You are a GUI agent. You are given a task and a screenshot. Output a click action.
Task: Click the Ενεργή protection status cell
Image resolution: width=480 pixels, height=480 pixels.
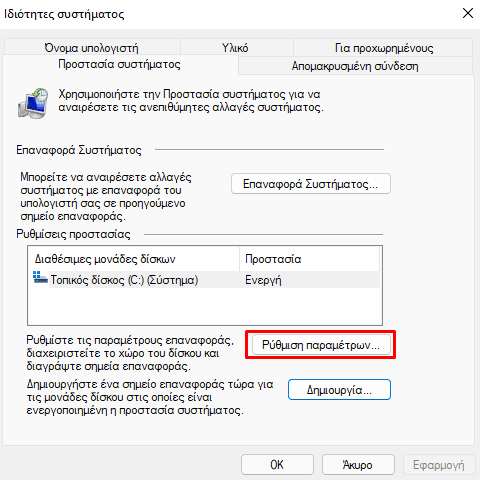pos(263,280)
